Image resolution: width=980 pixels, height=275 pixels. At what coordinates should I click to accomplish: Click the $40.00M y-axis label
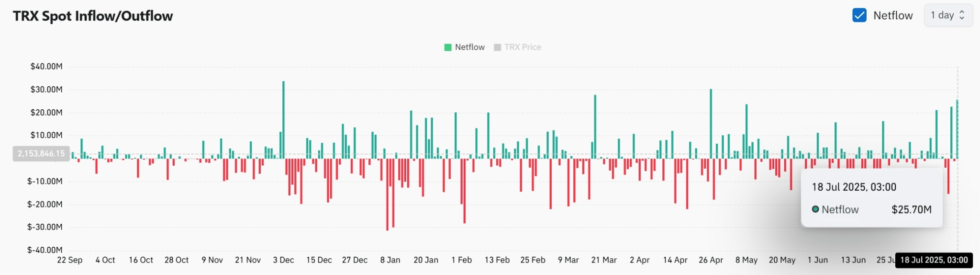[46, 67]
